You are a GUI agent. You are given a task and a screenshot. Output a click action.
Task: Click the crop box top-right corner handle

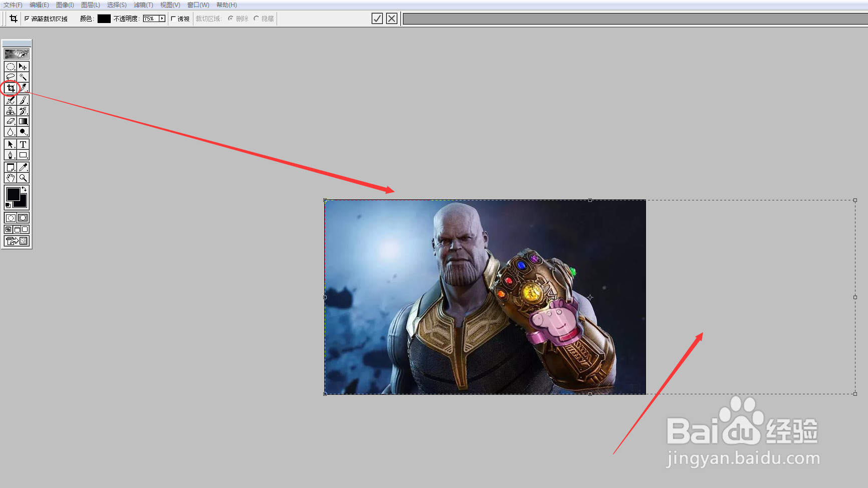point(855,200)
